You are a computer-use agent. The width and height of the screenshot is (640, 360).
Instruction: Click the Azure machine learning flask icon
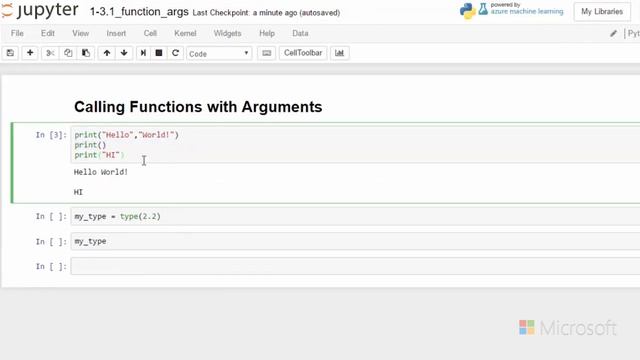pos(483,9)
